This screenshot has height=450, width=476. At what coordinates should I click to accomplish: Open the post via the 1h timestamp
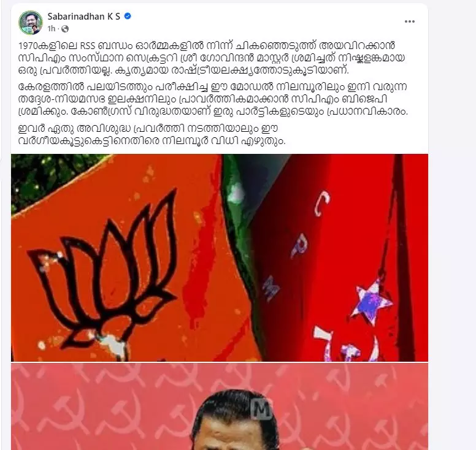[52, 29]
